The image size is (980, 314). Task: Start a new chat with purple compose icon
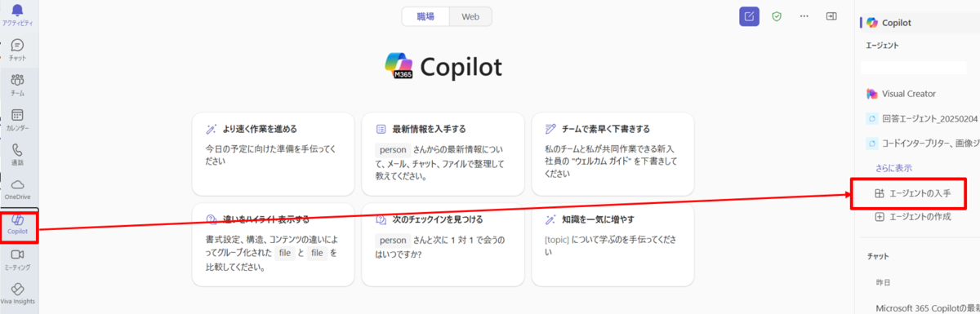(749, 15)
